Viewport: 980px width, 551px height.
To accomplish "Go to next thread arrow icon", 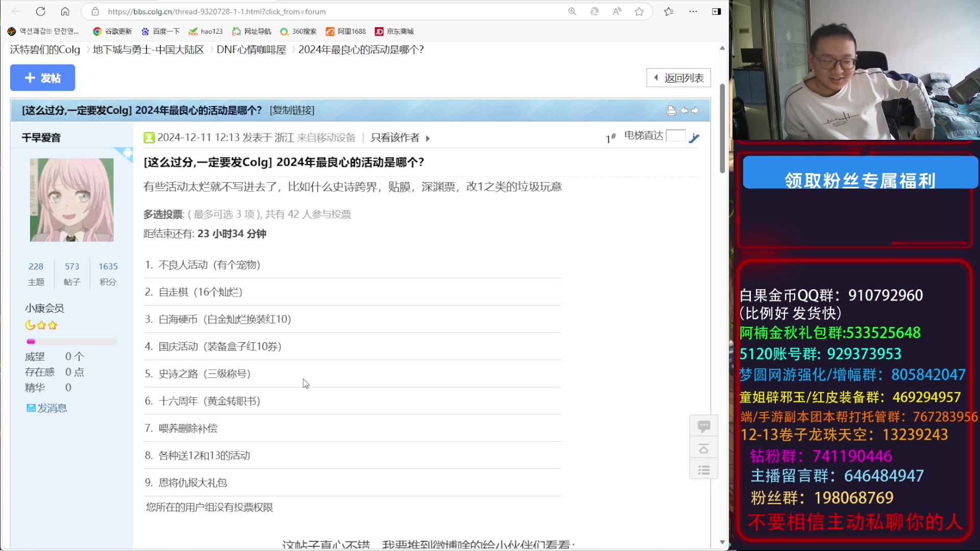I will 695,110.
